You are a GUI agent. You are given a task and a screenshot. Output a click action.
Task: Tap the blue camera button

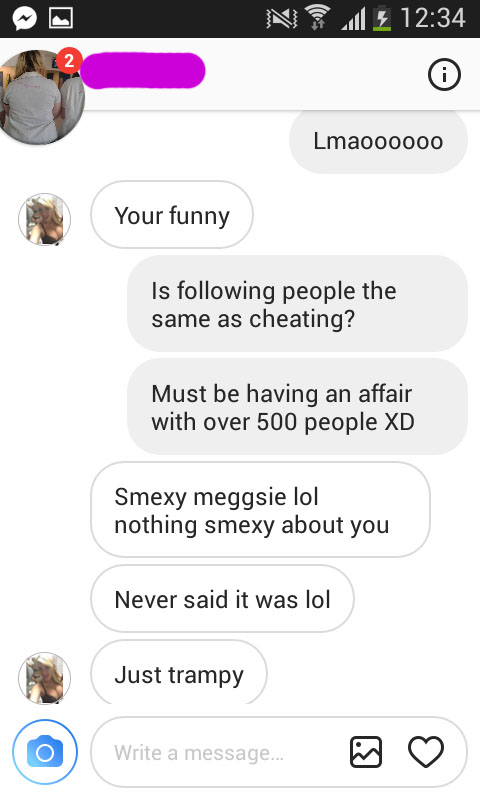45,752
